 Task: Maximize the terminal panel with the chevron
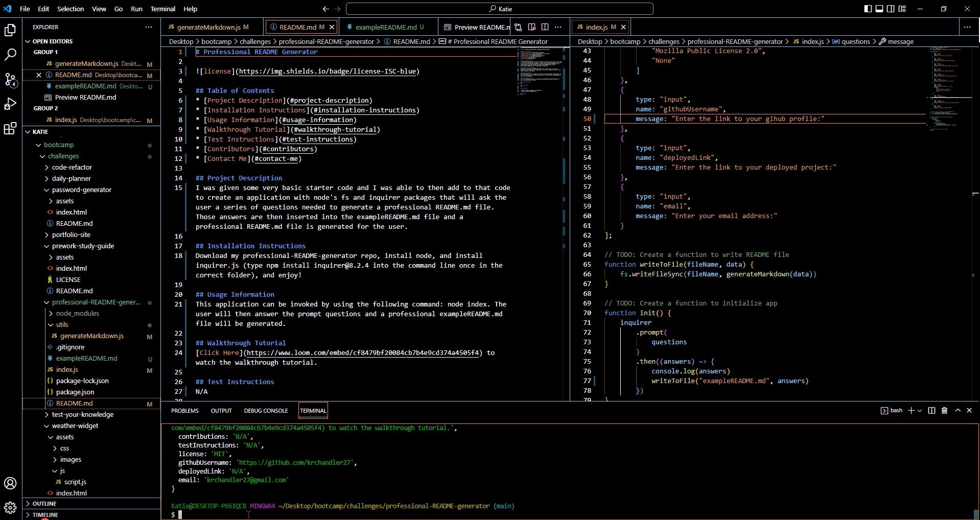958,410
